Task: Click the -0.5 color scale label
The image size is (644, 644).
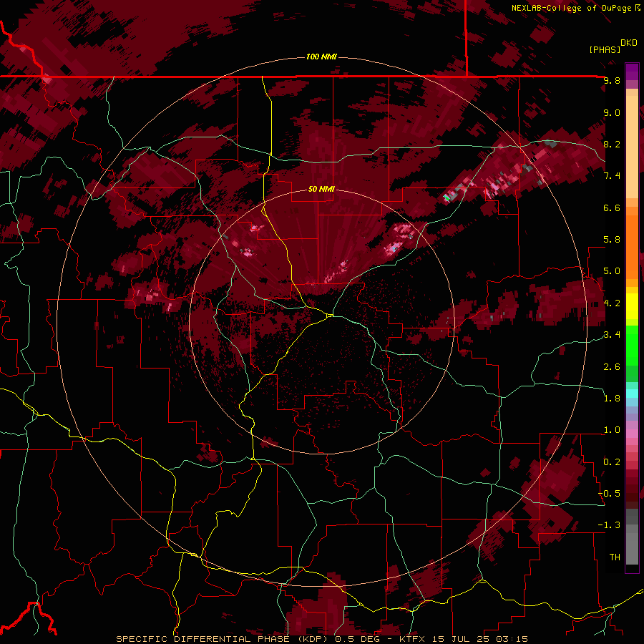Action: coord(609,494)
